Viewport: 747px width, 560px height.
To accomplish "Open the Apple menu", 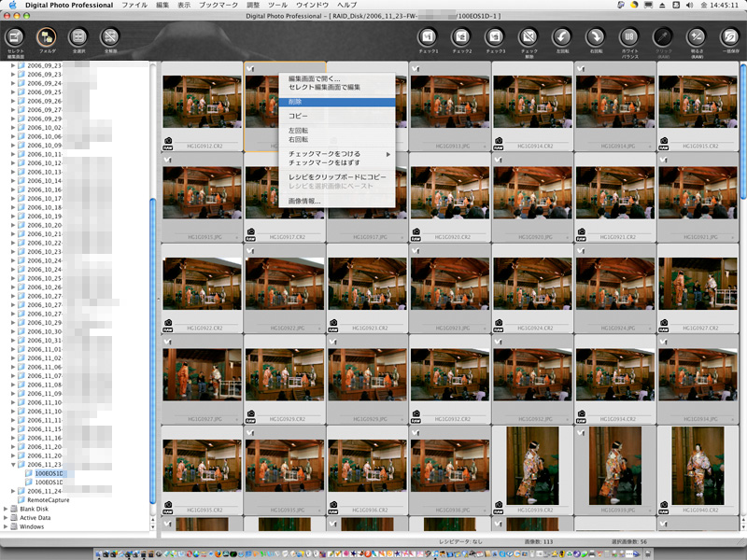I will 13,5.
